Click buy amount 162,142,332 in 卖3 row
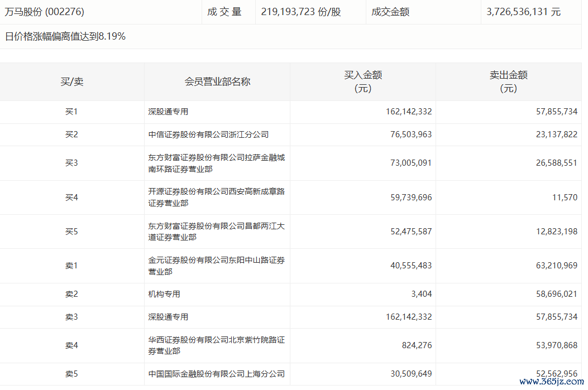Image resolution: width=588 pixels, height=390 pixels. (x=409, y=317)
